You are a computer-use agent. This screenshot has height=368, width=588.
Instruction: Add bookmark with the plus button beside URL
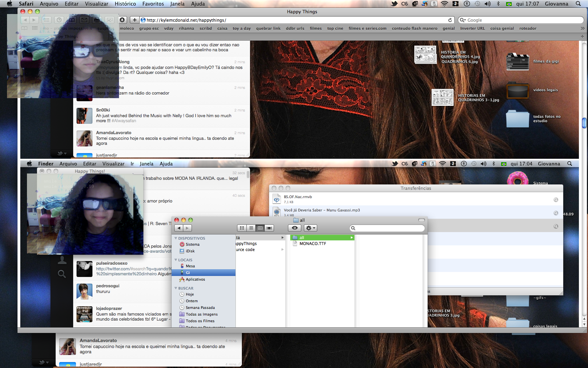(134, 20)
